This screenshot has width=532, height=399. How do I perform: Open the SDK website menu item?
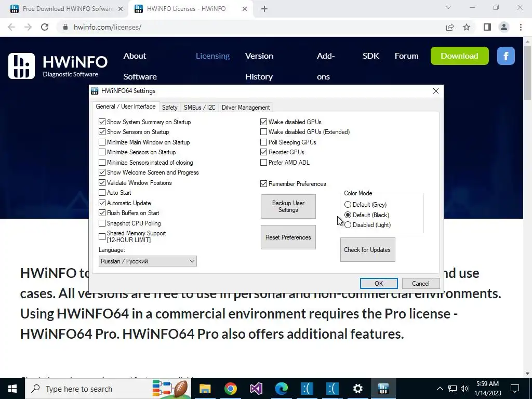pyautogui.click(x=371, y=56)
